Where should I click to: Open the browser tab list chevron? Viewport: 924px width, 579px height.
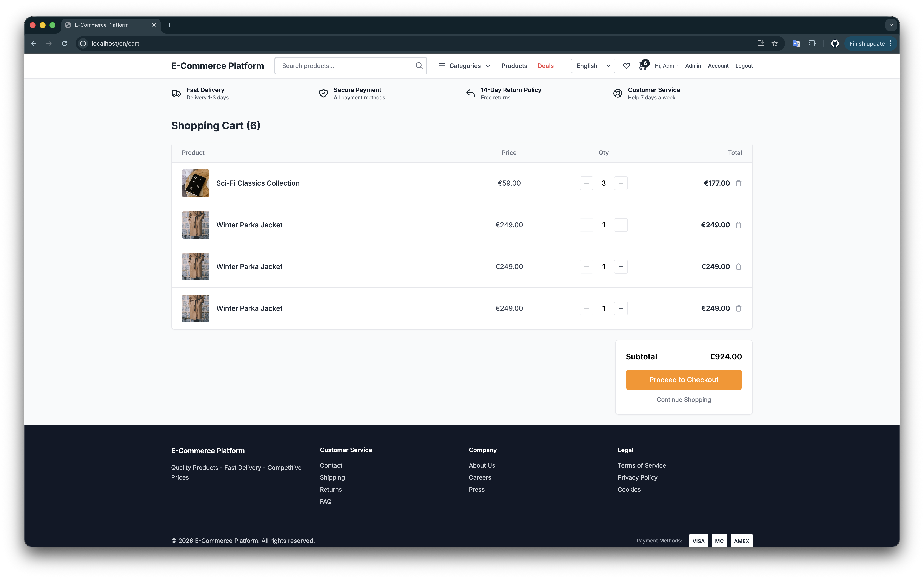pos(891,25)
